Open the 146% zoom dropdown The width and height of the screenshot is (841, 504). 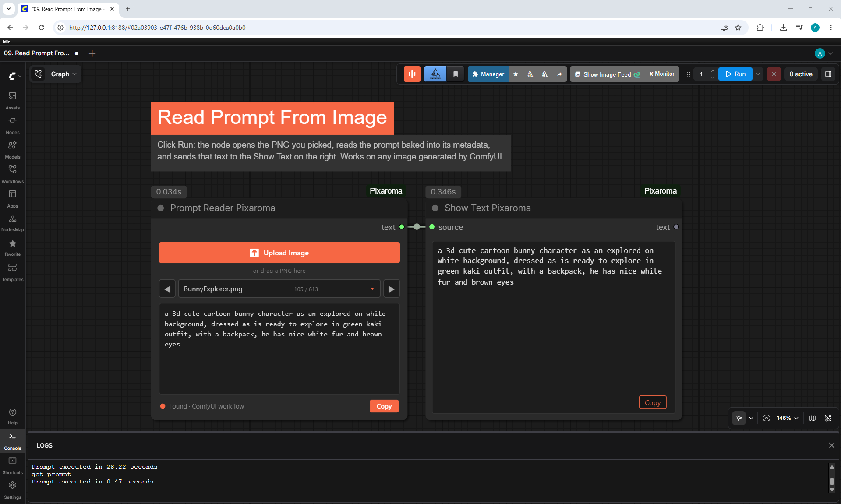pyautogui.click(x=788, y=418)
